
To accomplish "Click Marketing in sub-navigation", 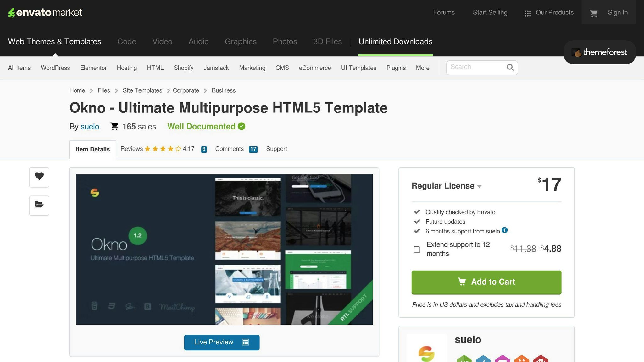I will [252, 68].
